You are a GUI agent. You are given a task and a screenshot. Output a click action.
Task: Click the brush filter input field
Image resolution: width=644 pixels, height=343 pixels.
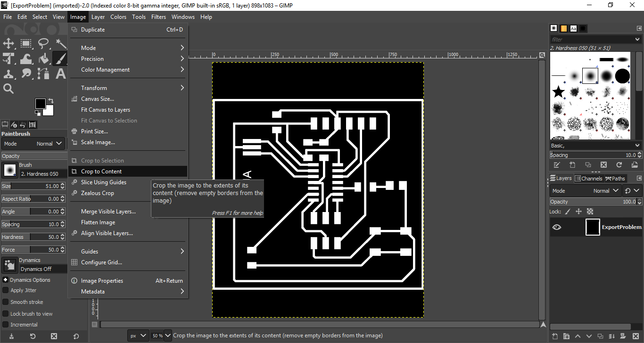point(595,40)
